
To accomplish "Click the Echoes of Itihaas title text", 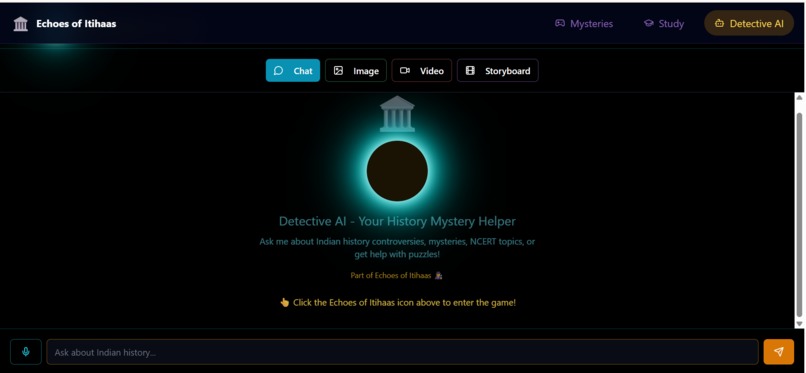I will pos(76,24).
